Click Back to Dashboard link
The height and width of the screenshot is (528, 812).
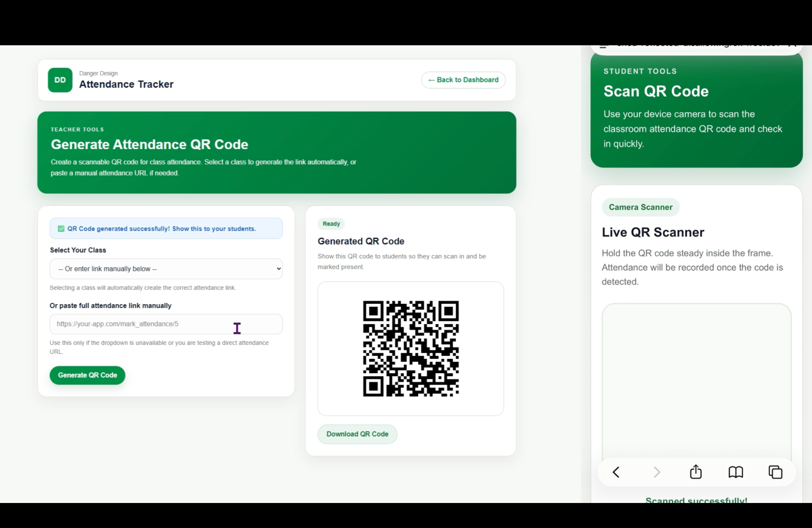(463, 80)
